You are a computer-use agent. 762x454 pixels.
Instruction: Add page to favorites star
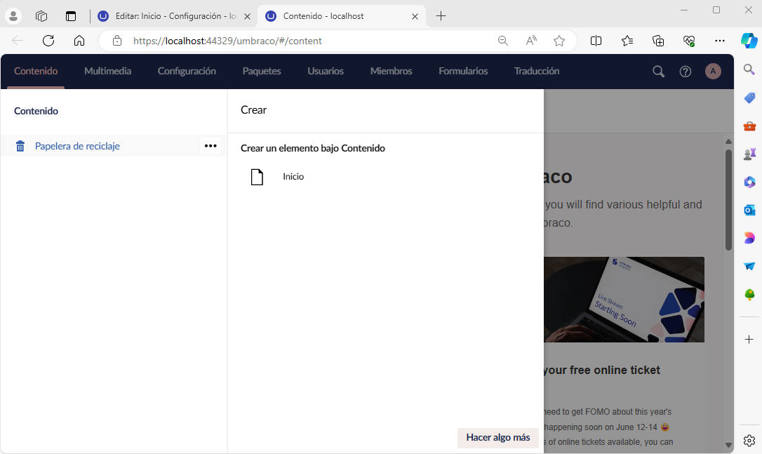(x=559, y=41)
